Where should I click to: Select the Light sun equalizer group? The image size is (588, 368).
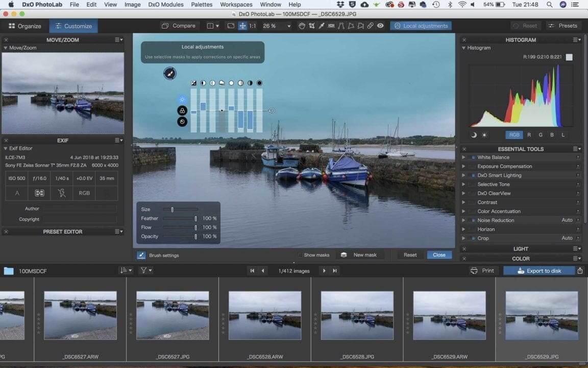(x=182, y=100)
